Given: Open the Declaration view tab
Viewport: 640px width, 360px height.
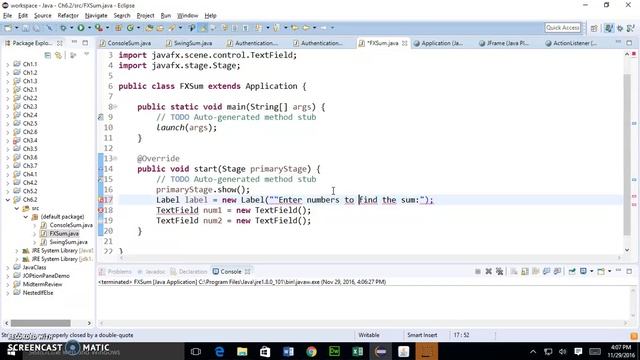Looking at the screenshot, I should tap(189, 271).
